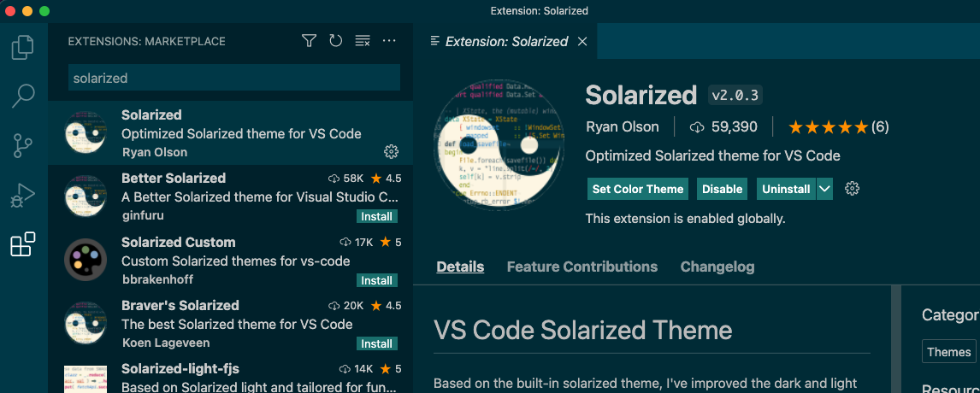The width and height of the screenshot is (980, 393).
Task: Open the Extensions view icon
Action: point(22,244)
